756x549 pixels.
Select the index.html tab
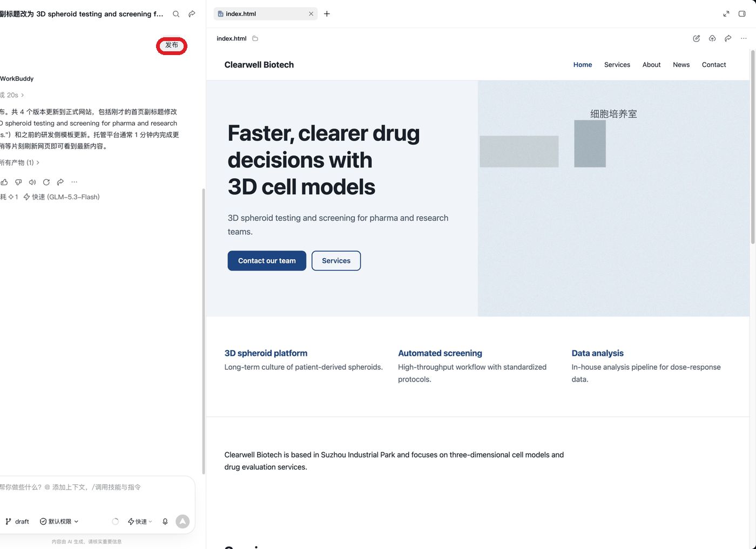click(266, 14)
